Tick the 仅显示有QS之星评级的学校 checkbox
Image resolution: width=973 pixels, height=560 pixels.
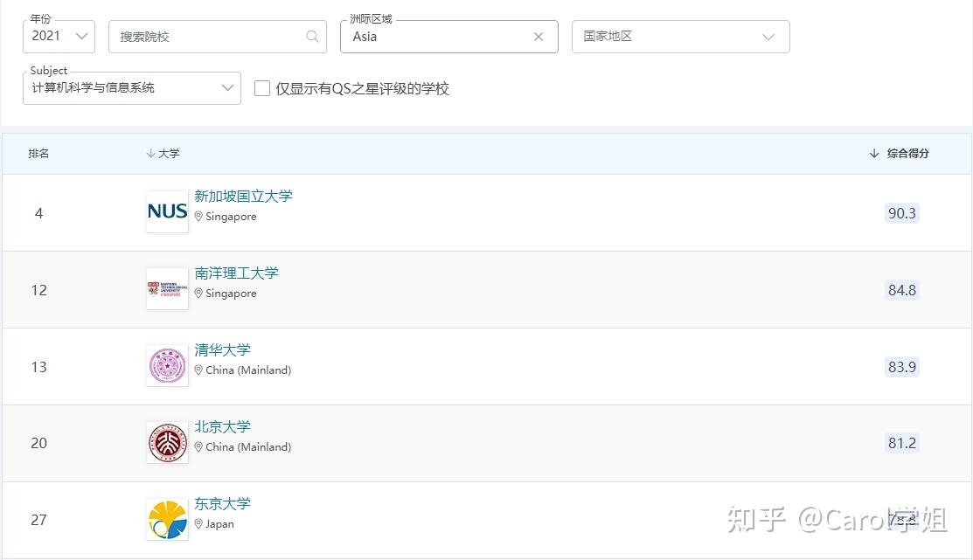(x=262, y=89)
